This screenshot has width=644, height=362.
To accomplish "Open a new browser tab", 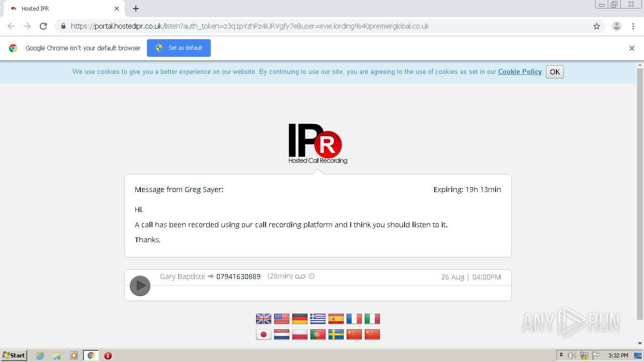I will 136,9.
